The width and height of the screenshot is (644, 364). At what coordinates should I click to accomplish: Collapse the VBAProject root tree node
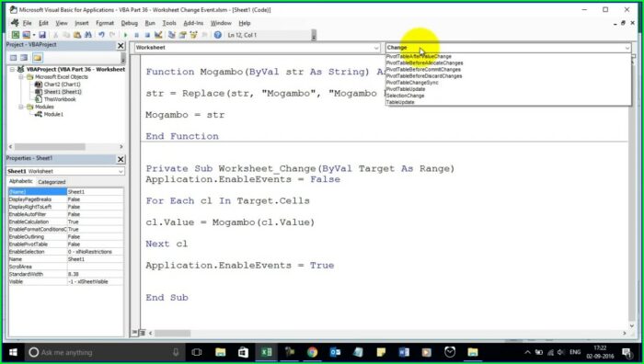(13, 69)
